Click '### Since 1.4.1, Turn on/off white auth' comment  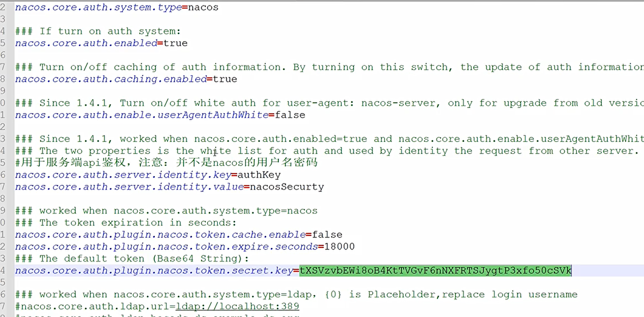click(x=329, y=103)
